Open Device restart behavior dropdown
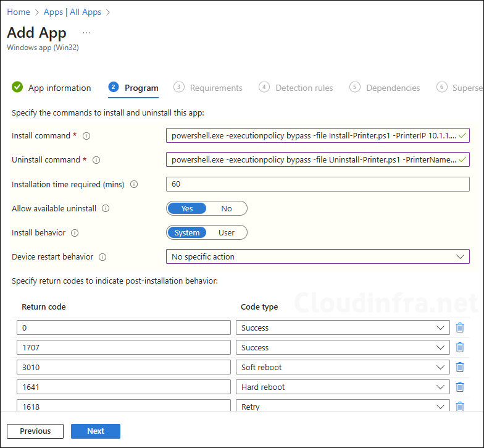This screenshot has height=448, width=484. click(x=317, y=257)
